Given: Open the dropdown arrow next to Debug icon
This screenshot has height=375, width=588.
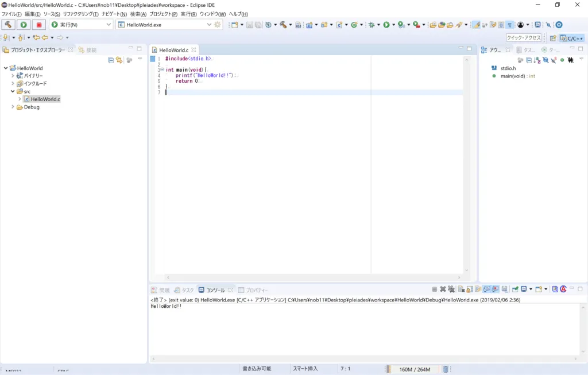Looking at the screenshot, I should click(x=378, y=25).
